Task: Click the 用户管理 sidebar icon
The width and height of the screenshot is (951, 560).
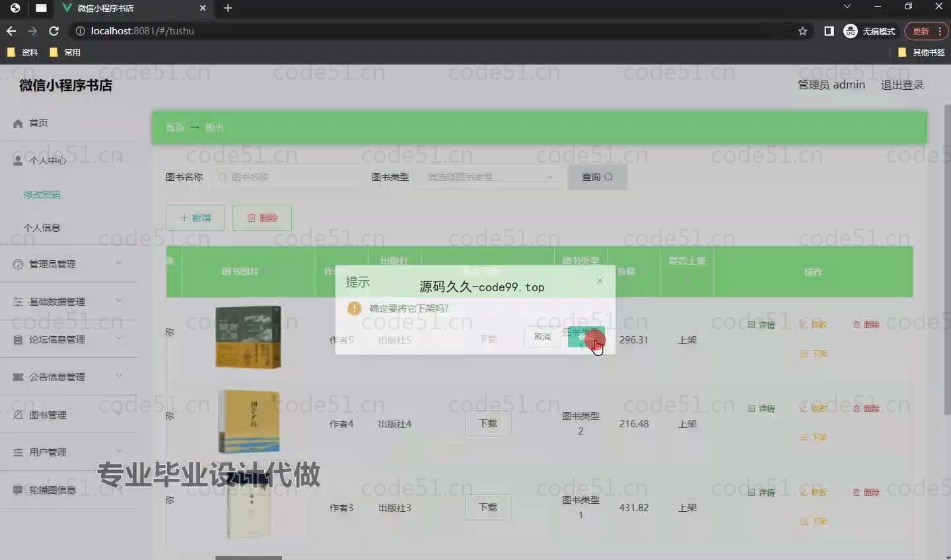Action: 18,452
